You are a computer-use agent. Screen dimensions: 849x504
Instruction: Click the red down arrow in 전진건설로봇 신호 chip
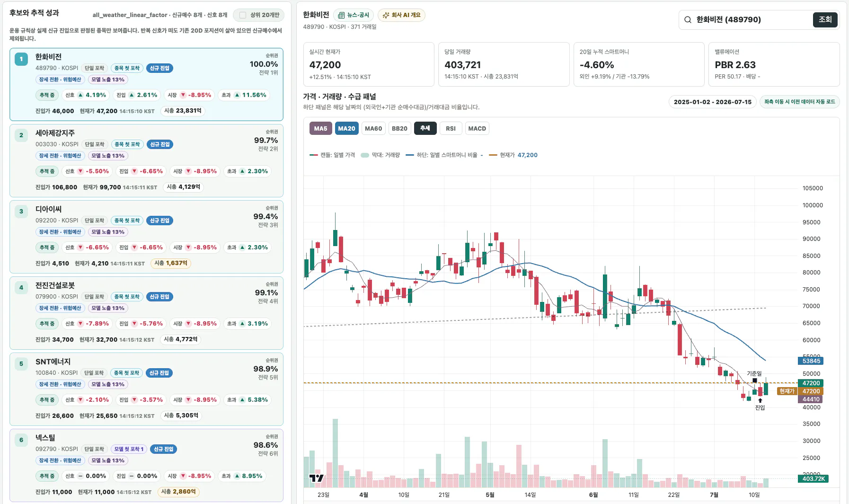pos(80,324)
